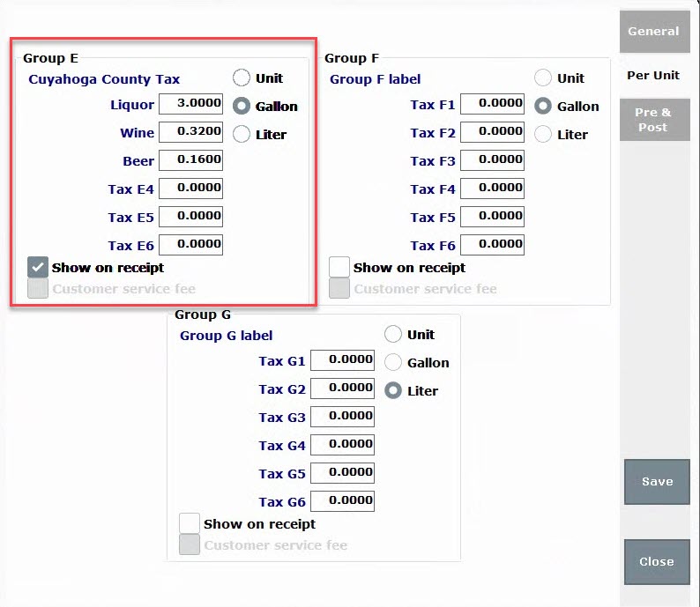Select Unit radio button in Group E
The width and height of the screenshot is (700, 607).
point(241,78)
